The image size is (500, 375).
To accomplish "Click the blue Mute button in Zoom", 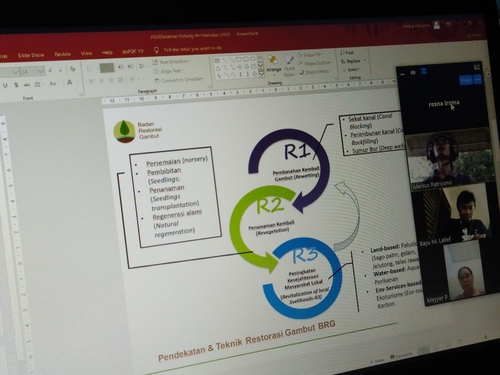I will 466,80.
